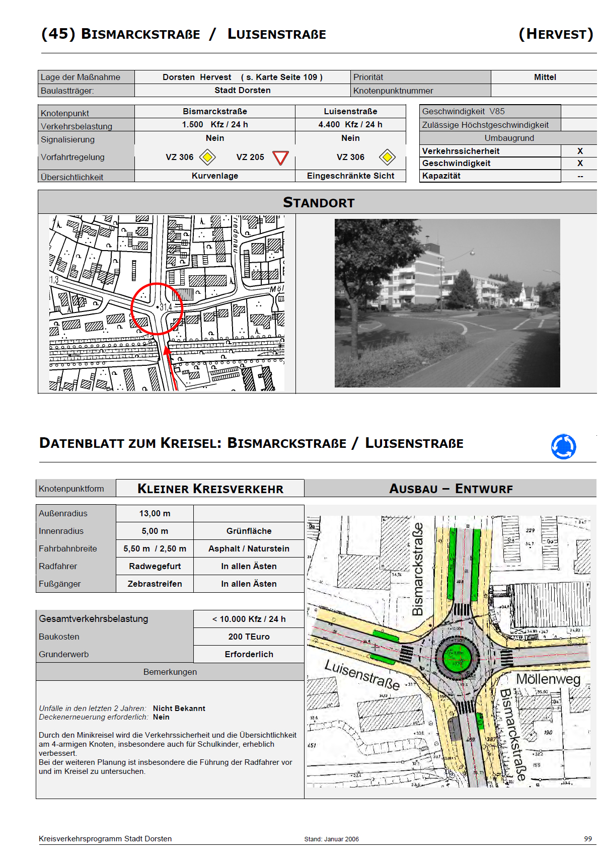This screenshot has height=868, width=599.
Task: Click the yellow diamond sign under Bismarckstraße
Action: point(207,157)
